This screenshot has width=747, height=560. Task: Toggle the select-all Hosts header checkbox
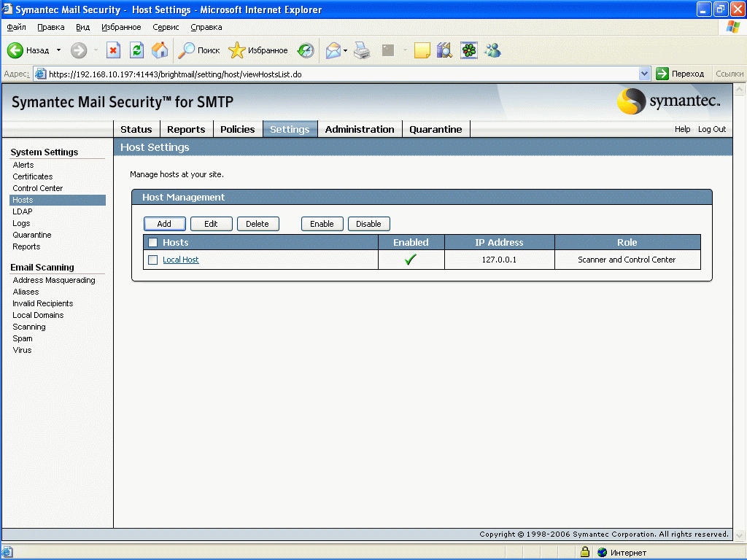point(153,243)
